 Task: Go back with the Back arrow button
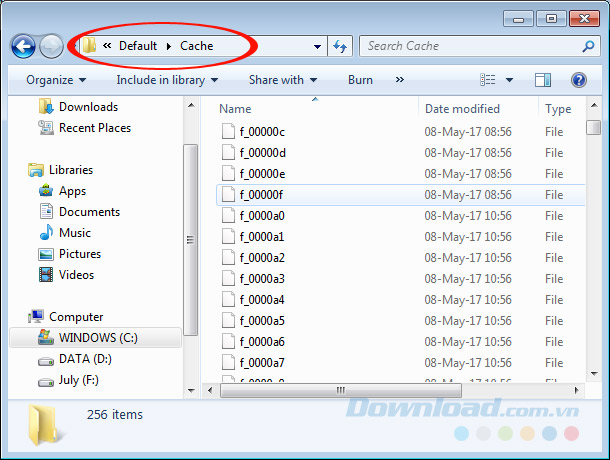click(x=23, y=46)
